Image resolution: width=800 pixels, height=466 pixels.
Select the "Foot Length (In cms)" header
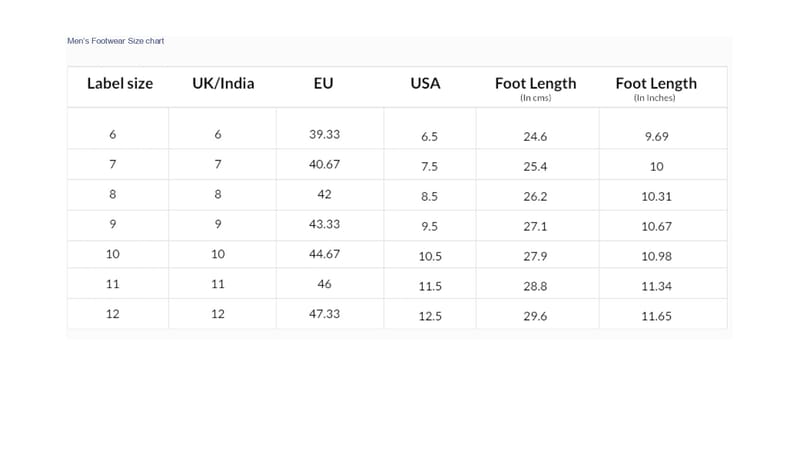(536, 88)
